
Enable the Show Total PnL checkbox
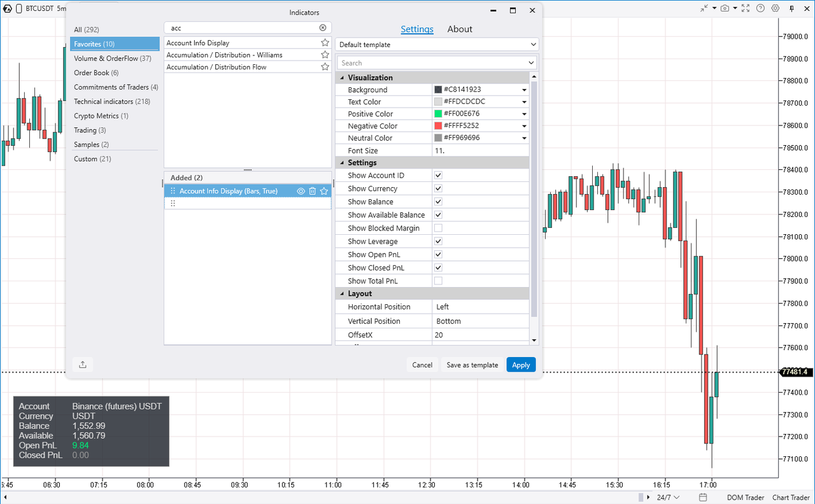[x=438, y=281]
